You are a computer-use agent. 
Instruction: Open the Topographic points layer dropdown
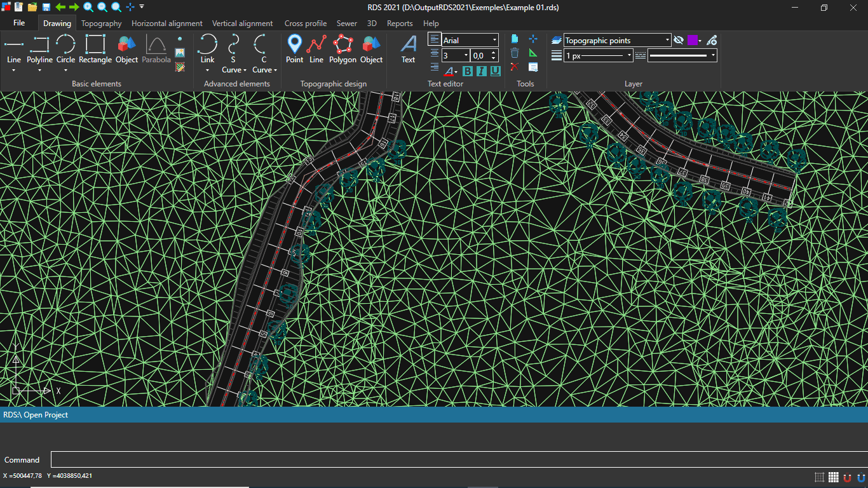coord(667,39)
